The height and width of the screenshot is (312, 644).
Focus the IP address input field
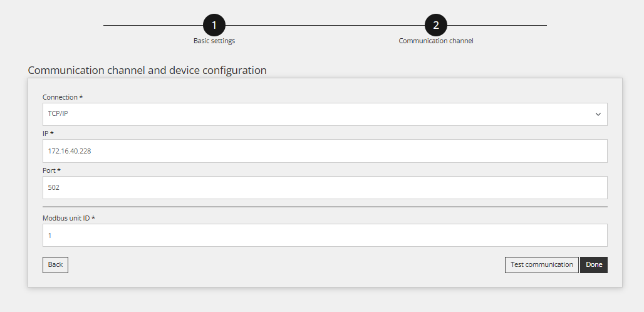pos(325,151)
